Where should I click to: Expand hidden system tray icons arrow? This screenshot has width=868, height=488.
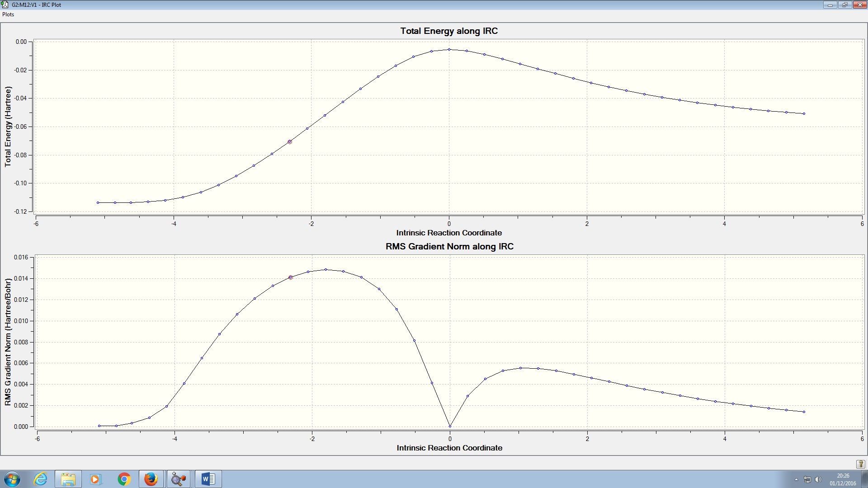coord(796,479)
